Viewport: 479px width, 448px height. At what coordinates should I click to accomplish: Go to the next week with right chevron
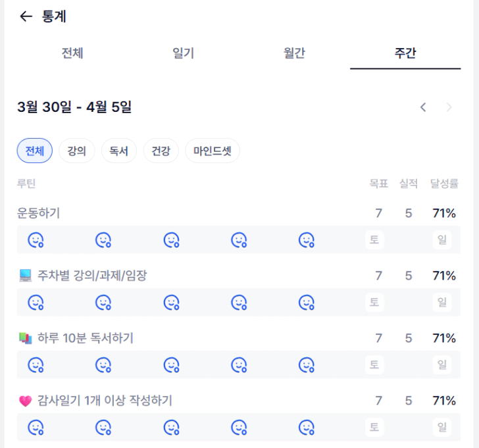tap(449, 107)
